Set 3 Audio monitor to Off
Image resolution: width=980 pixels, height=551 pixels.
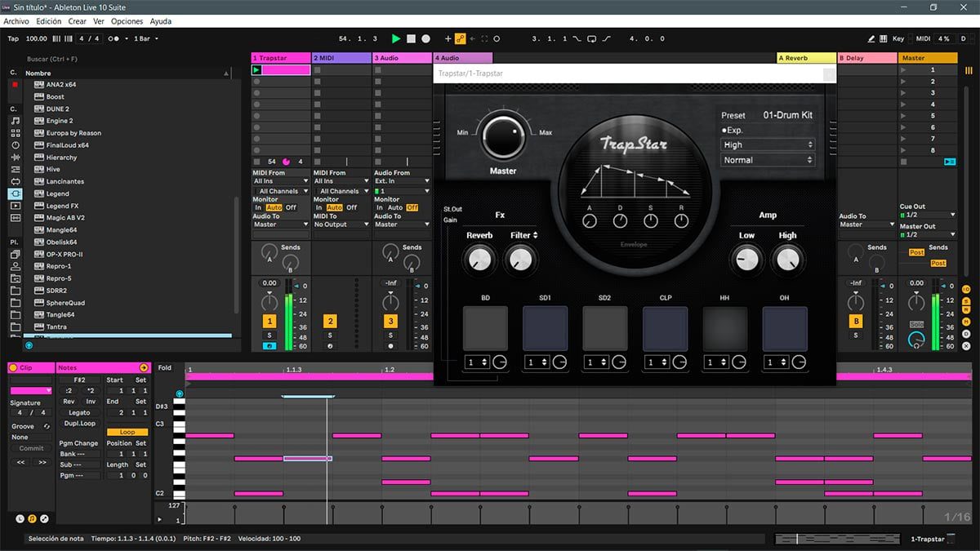pyautogui.click(x=412, y=207)
